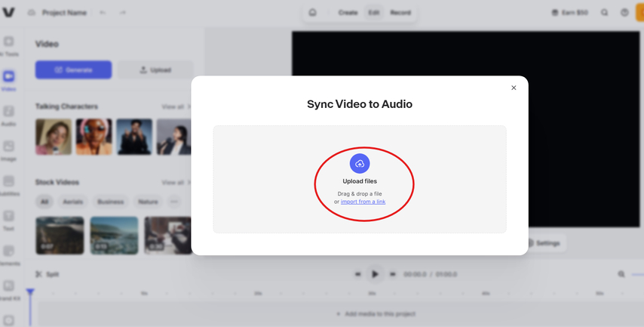Viewport: 644px width, 327px height.
Task: Click the timeline zoom out magnifier icon
Action: click(621, 274)
